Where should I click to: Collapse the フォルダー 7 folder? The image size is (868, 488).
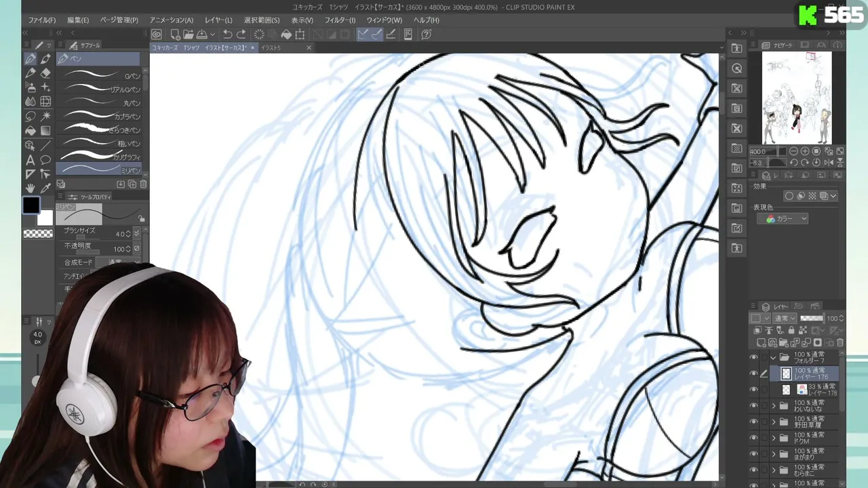[774, 358]
